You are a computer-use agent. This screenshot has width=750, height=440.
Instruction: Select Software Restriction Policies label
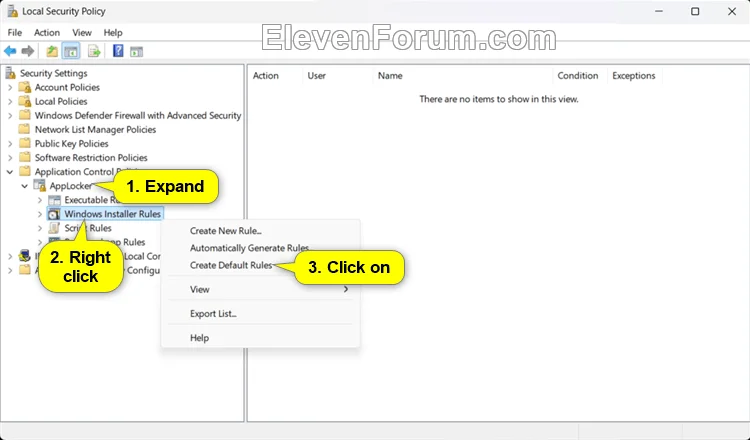tap(91, 157)
